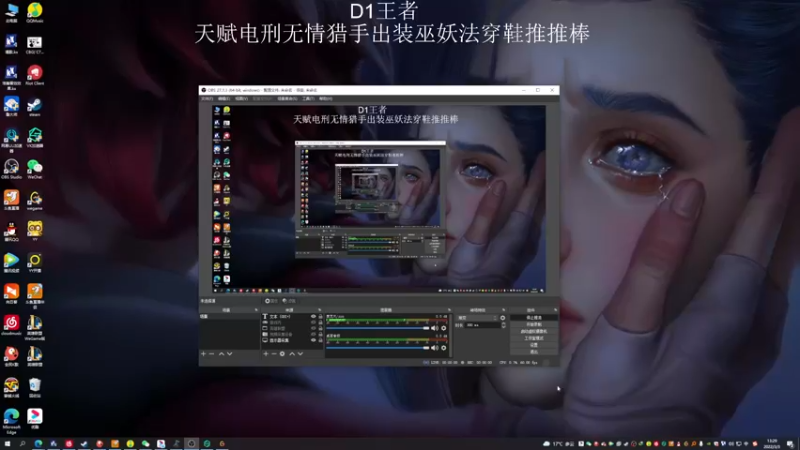This screenshot has width=800, height=450.
Task: Open the 视图(V) menu in OBS
Action: click(241, 98)
